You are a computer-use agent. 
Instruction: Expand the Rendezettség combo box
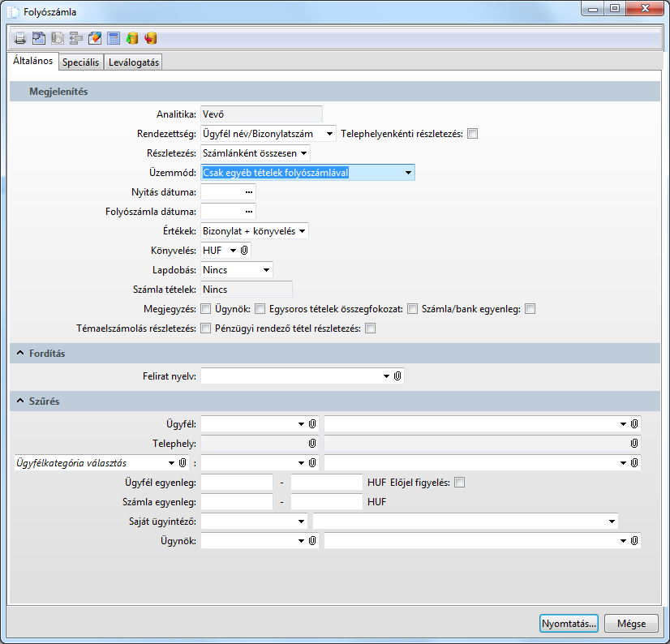tap(329, 134)
